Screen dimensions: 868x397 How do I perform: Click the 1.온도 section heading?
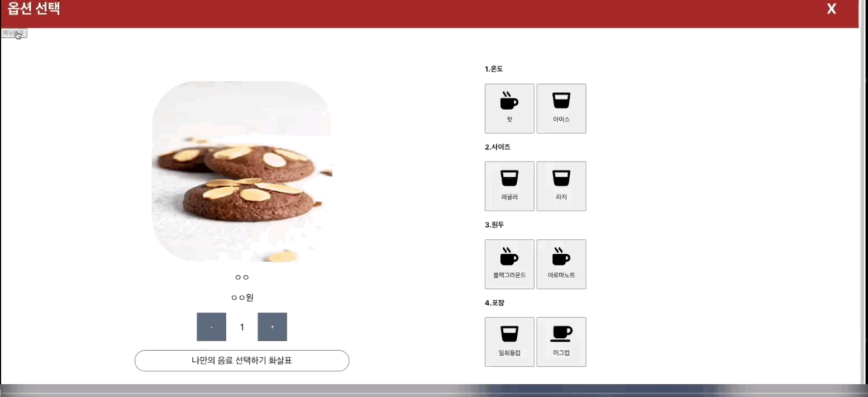coord(494,69)
